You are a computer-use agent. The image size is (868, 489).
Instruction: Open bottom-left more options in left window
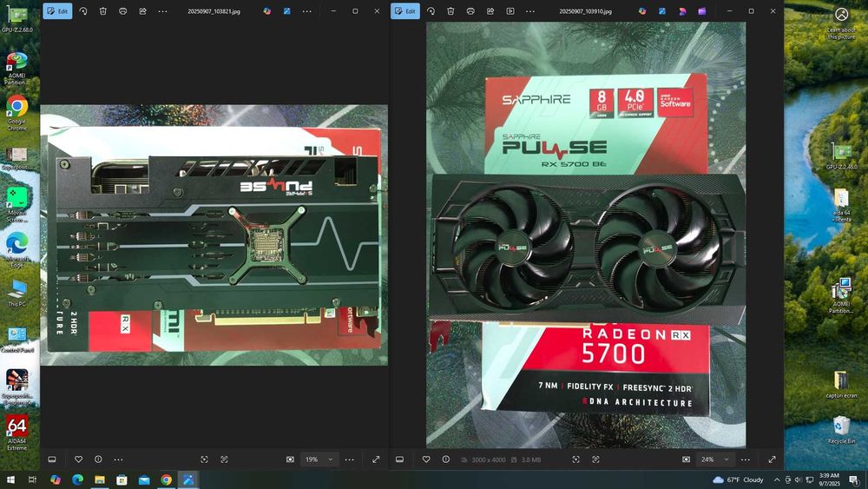click(x=118, y=459)
